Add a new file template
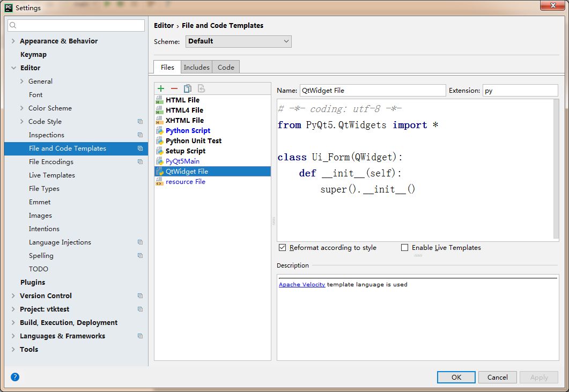569x392 pixels. point(161,88)
